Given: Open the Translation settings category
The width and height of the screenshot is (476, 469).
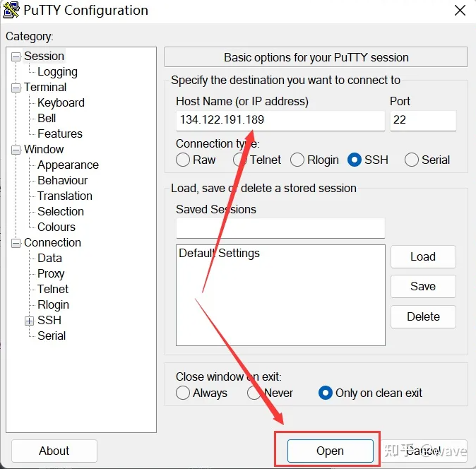Looking at the screenshot, I should 65,196.
